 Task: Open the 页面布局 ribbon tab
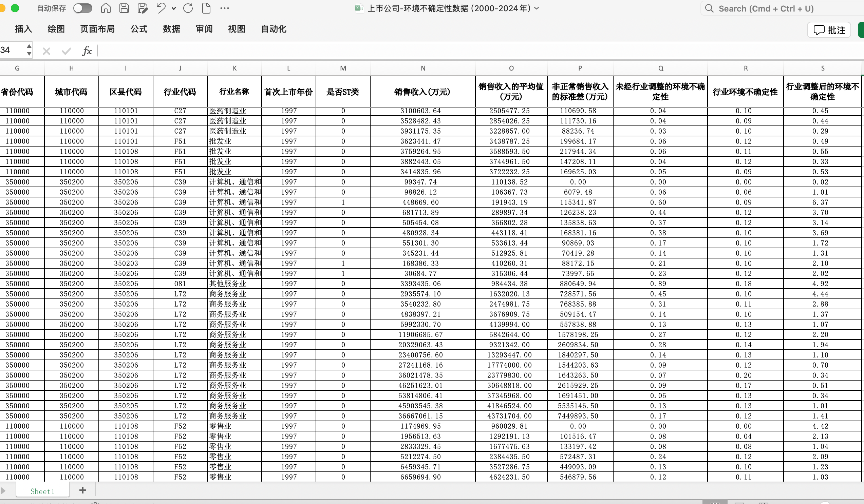97,29
